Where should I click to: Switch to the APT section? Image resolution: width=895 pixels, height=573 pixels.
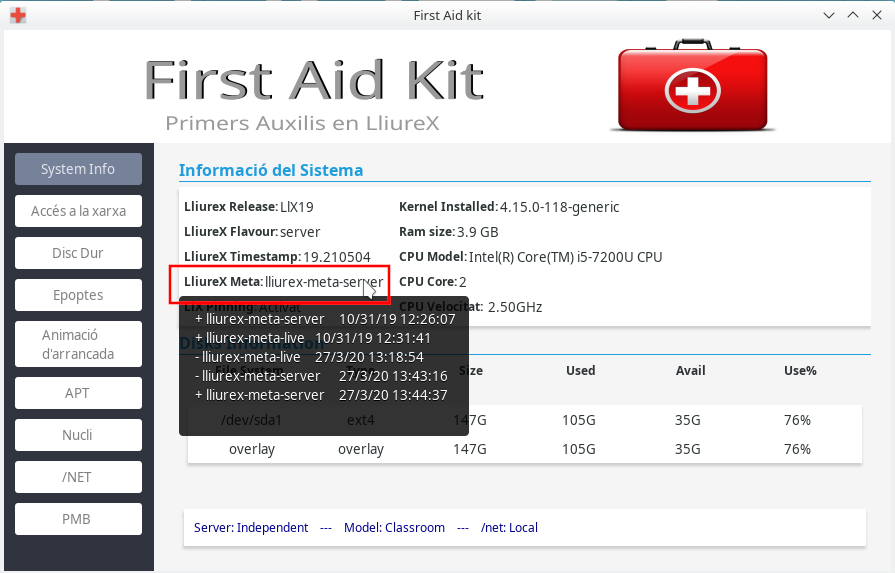click(x=78, y=393)
